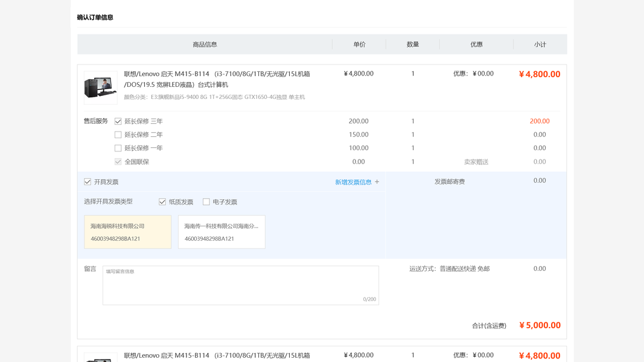644x362 pixels.
Task: Click the 联想/Lenovo 启天 M415-B114 title in first order
Action: (217, 79)
